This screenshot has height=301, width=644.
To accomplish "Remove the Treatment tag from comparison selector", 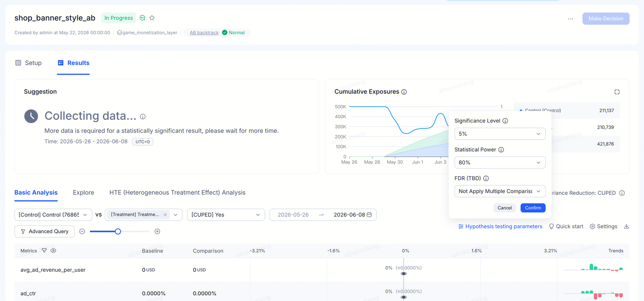I will pyautogui.click(x=165, y=215).
